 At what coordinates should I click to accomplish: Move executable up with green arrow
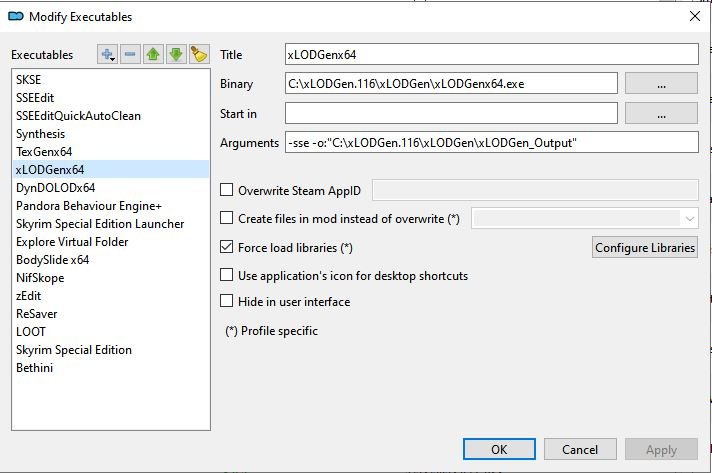click(153, 54)
